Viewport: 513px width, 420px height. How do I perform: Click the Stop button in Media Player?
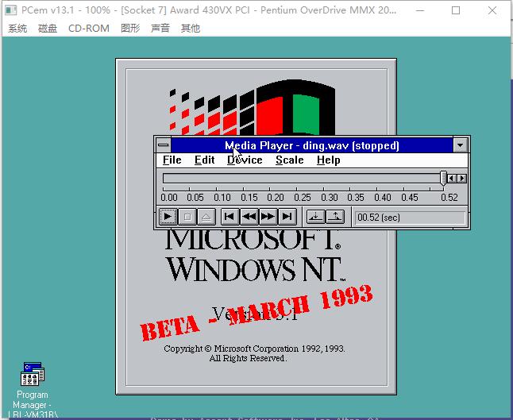click(x=187, y=217)
